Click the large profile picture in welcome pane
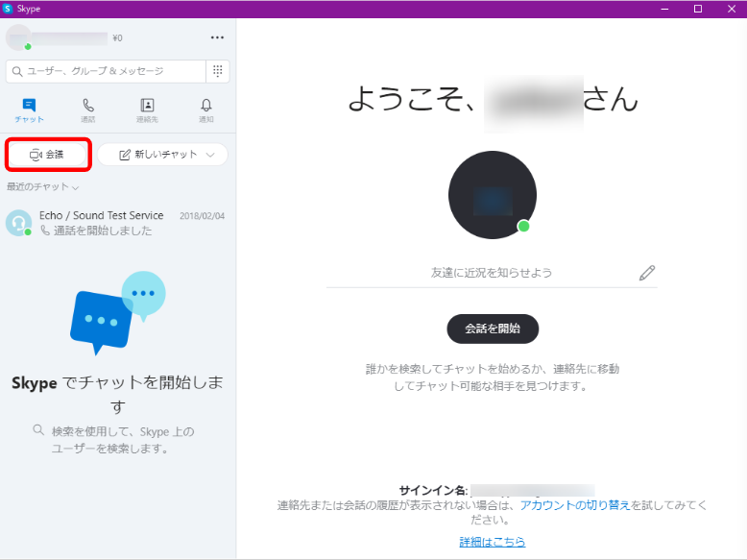747x560 pixels. click(x=493, y=195)
